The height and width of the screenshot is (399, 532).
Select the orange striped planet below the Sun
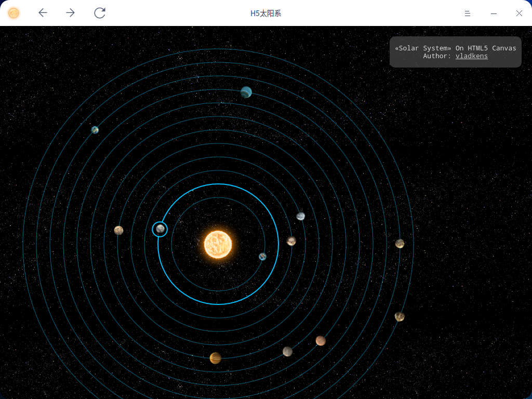point(216,358)
